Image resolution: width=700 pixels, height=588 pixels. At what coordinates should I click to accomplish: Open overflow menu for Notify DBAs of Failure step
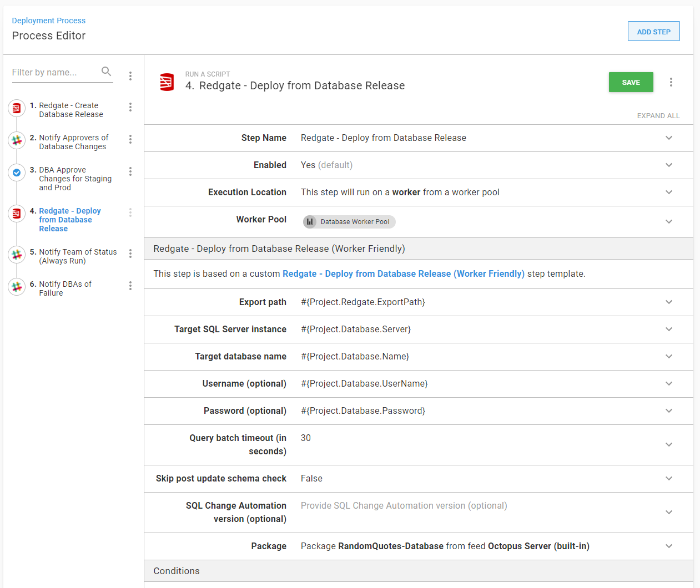[130, 286]
